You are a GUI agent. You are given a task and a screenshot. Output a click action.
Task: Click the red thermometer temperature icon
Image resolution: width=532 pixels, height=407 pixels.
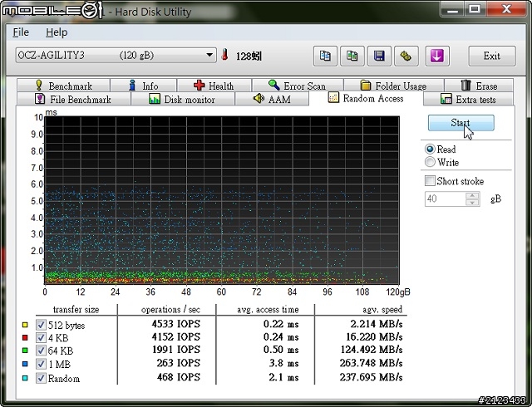(224, 55)
